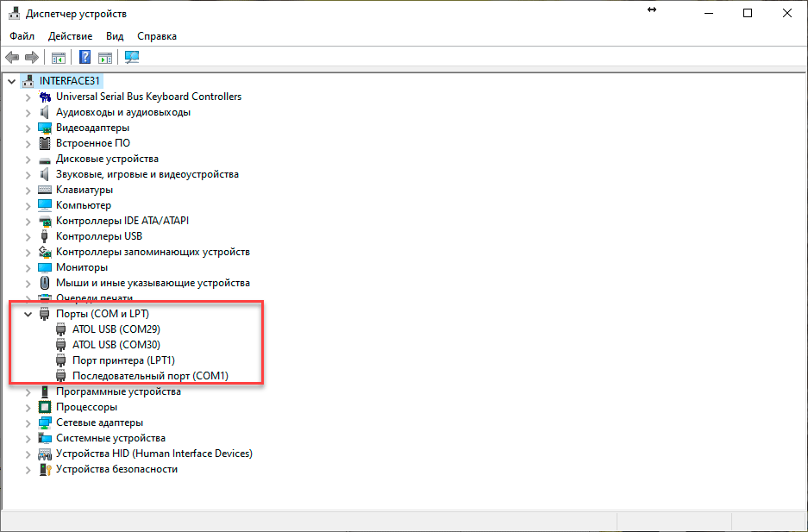Select Звуковые, игровые и видеоустройства label
Viewport: 808px width, 532px height.
(147, 174)
